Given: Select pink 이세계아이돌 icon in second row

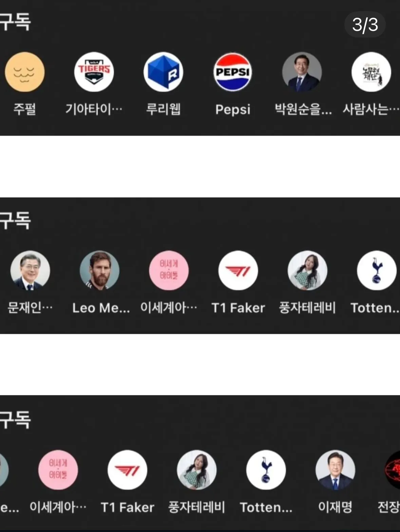Looking at the screenshot, I should (x=169, y=271).
